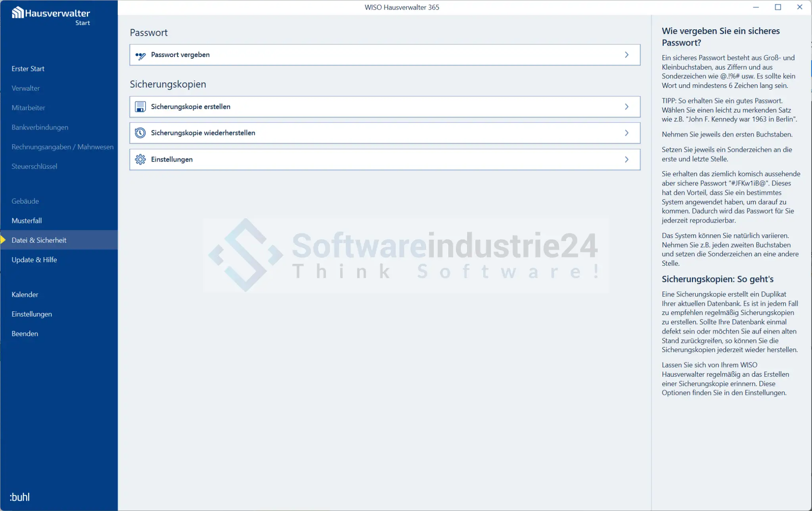This screenshot has height=511, width=812.
Task: Open sidebar Einstellungen menu entry
Action: click(x=32, y=314)
